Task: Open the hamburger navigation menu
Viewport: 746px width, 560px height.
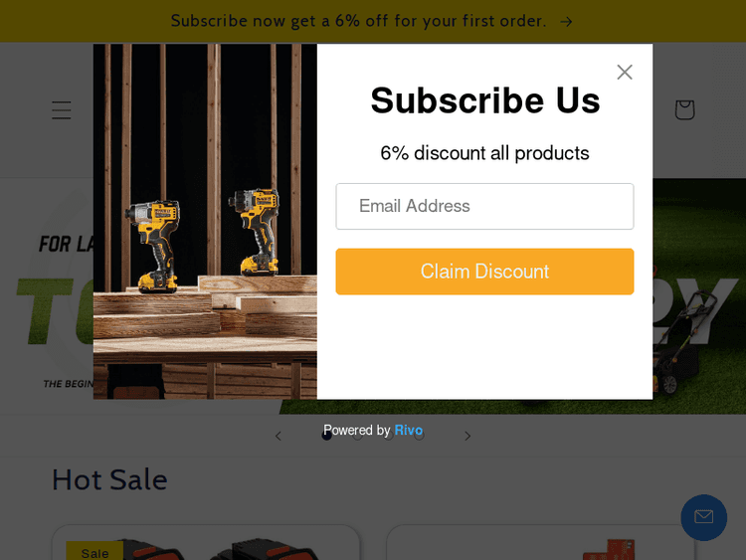Action: coord(62,109)
